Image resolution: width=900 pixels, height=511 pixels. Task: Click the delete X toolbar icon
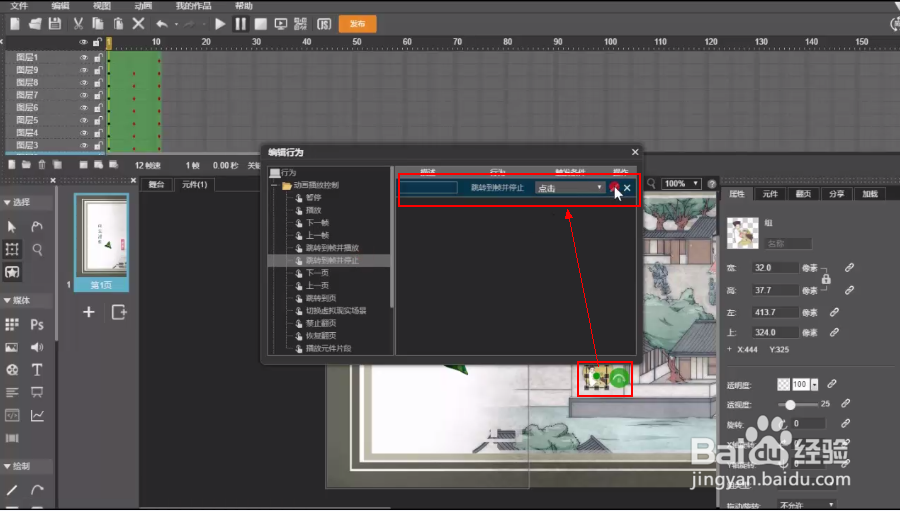(x=138, y=24)
